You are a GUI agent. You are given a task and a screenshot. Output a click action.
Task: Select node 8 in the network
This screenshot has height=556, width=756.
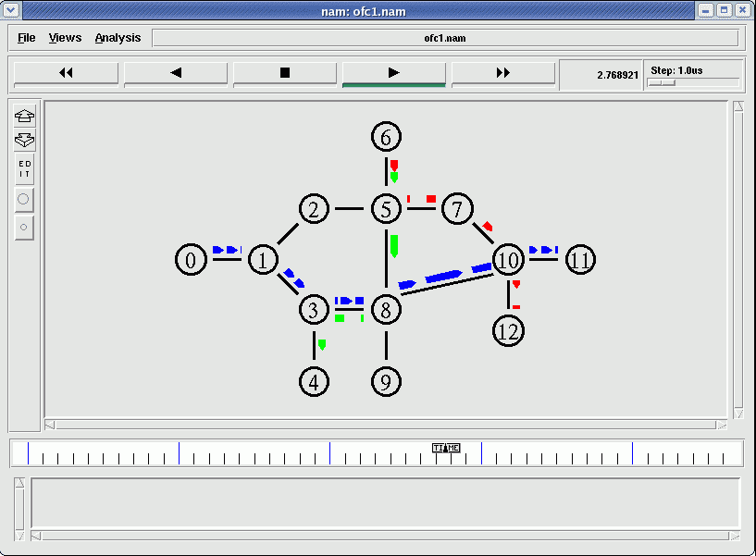(x=386, y=310)
